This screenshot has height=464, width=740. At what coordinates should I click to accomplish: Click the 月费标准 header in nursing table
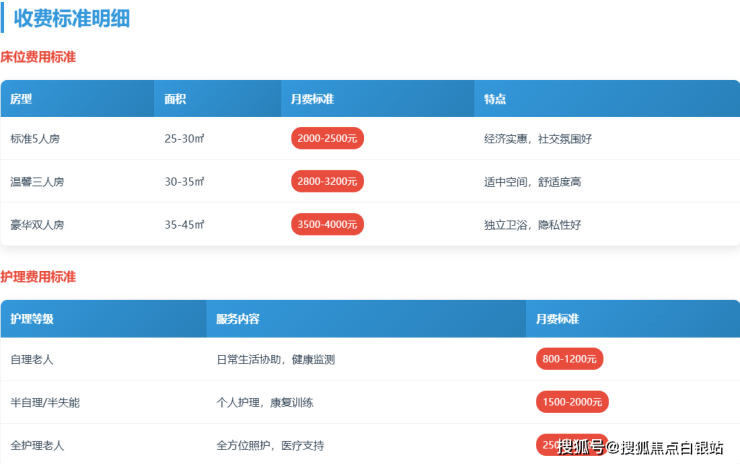coord(557,319)
